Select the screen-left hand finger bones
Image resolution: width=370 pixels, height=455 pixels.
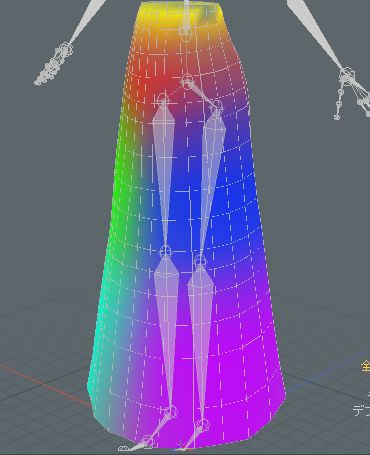pos(50,69)
